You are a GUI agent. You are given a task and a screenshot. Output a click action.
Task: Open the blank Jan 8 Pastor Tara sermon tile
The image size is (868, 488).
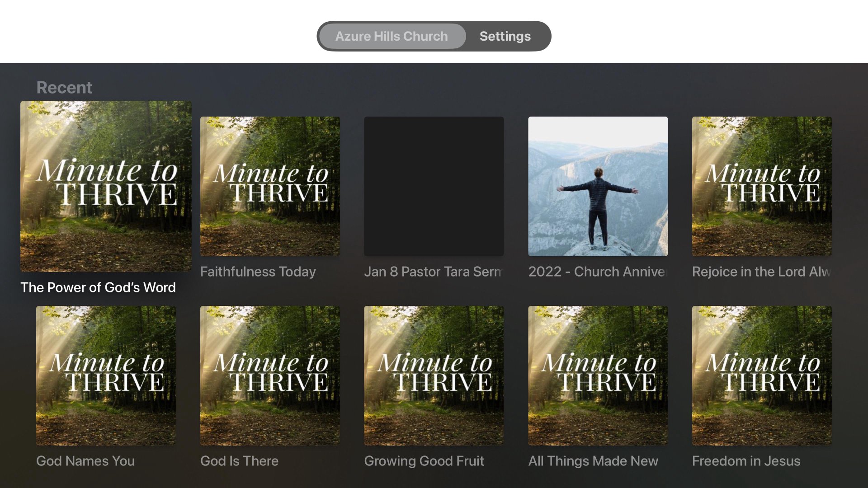click(x=434, y=186)
